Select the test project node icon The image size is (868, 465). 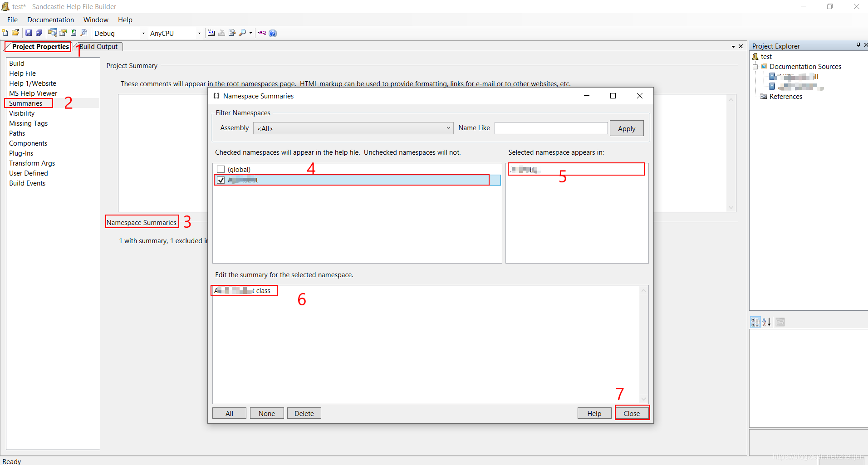pyautogui.click(x=755, y=56)
